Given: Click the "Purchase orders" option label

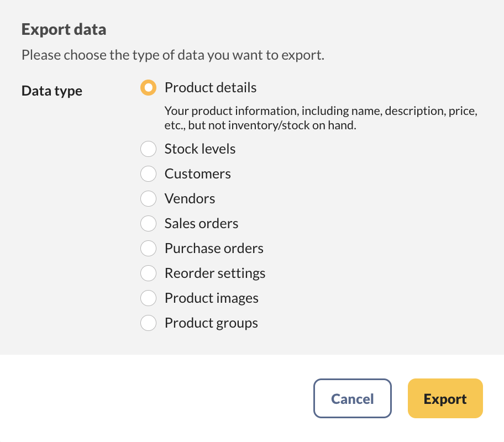Looking at the screenshot, I should (x=214, y=249).
